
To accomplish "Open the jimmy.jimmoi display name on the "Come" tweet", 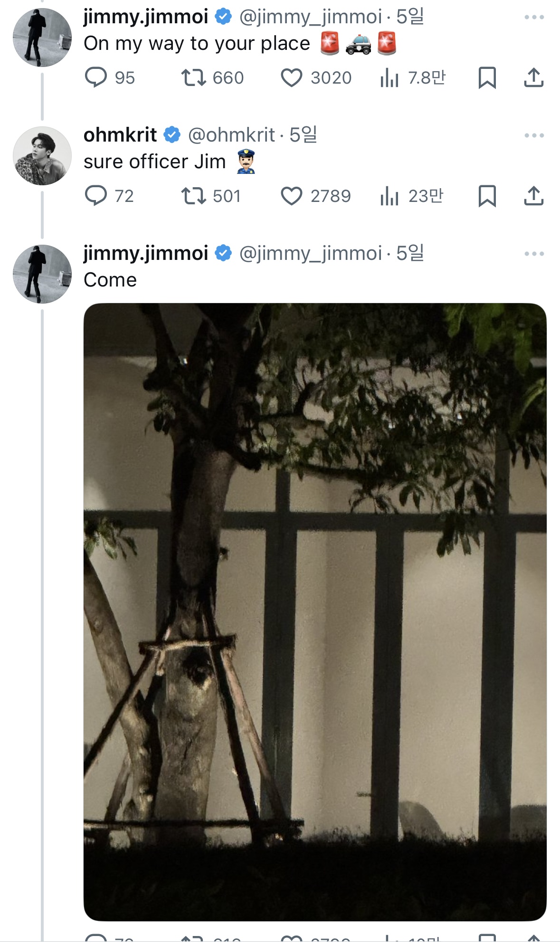I will pyautogui.click(x=146, y=253).
